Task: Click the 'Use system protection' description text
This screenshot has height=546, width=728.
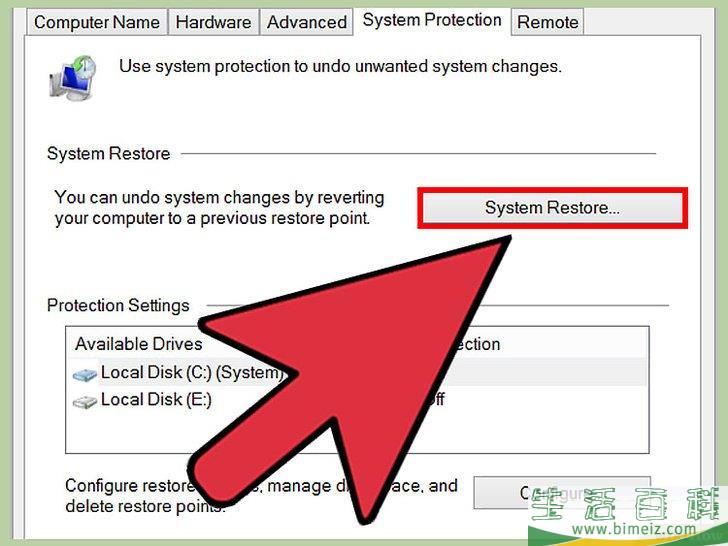Action: pos(340,67)
